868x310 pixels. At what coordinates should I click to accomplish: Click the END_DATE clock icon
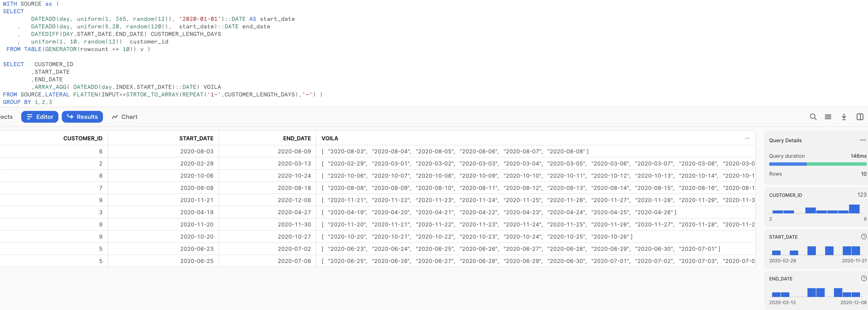pyautogui.click(x=864, y=278)
